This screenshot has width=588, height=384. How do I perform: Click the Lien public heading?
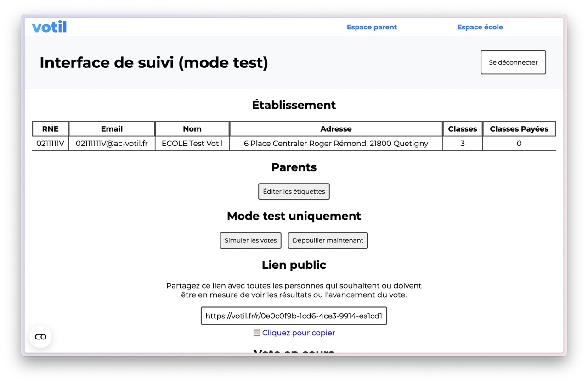click(294, 265)
